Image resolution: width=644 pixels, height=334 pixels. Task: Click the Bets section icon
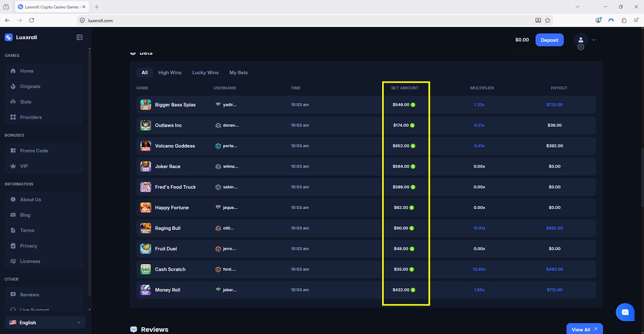click(133, 53)
